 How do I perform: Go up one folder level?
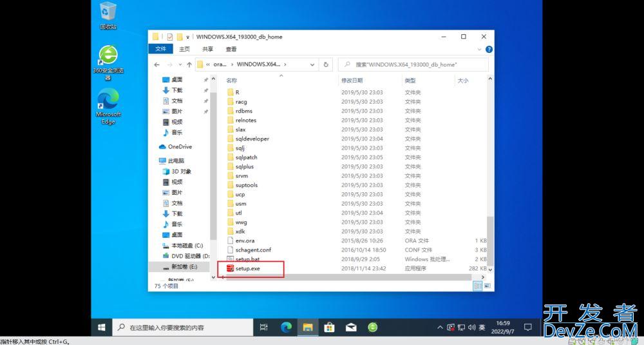pos(189,64)
